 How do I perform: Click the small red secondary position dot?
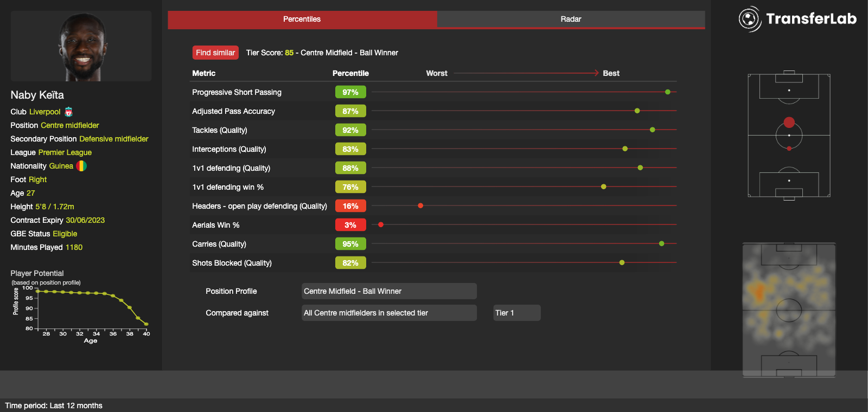point(789,148)
